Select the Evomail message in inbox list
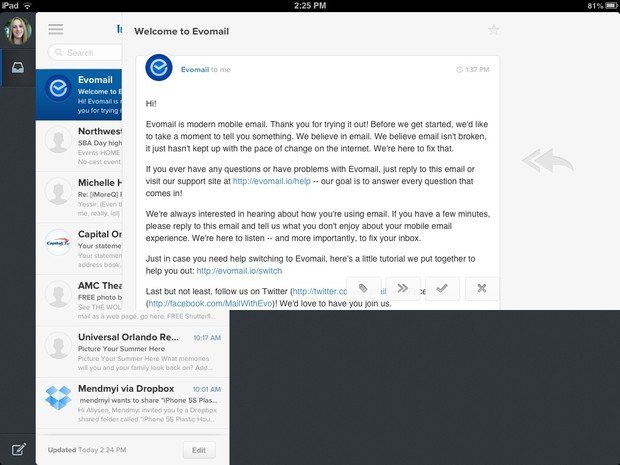The width and height of the screenshot is (620, 465). tap(79, 95)
